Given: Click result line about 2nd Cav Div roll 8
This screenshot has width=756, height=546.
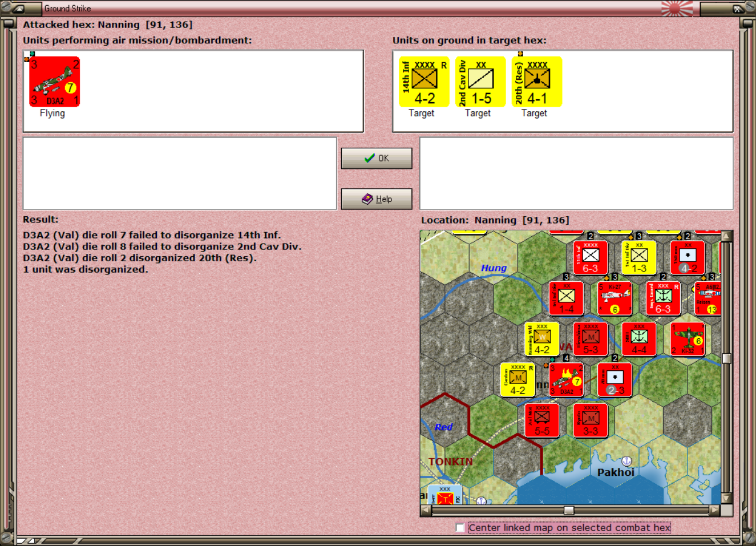Looking at the screenshot, I should click(162, 246).
